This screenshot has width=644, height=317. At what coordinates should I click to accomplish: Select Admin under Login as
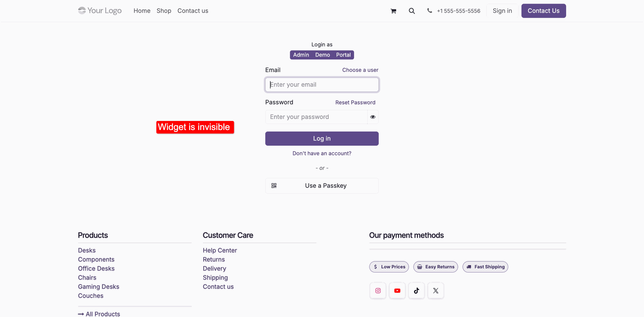(301, 55)
